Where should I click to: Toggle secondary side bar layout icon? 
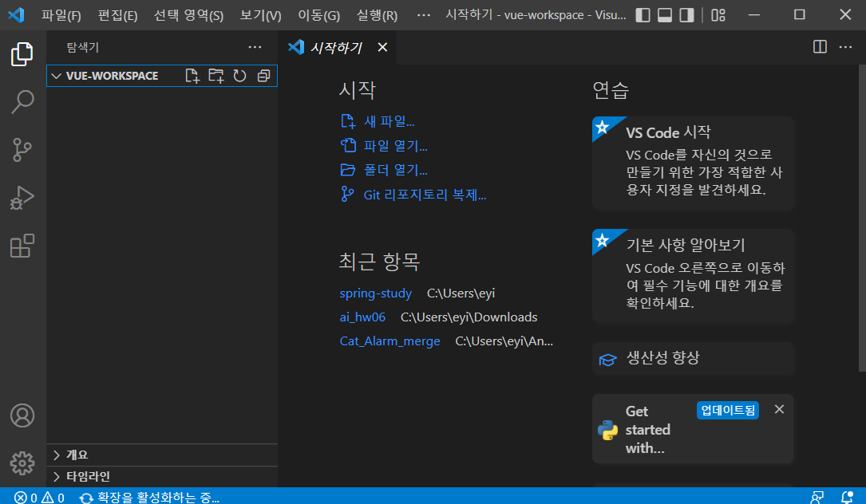click(686, 15)
